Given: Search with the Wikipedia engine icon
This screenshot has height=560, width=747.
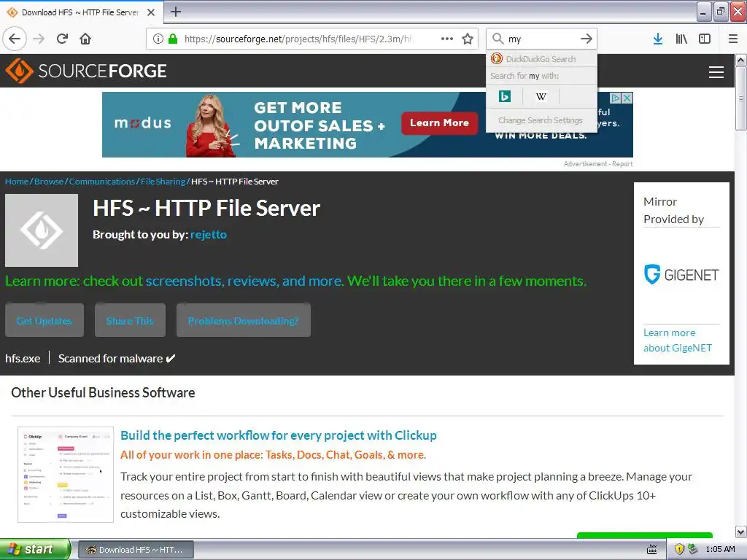Looking at the screenshot, I should click(x=541, y=97).
